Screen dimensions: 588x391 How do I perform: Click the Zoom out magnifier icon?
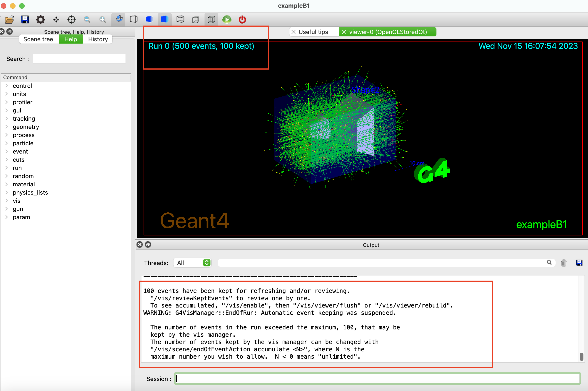click(87, 19)
